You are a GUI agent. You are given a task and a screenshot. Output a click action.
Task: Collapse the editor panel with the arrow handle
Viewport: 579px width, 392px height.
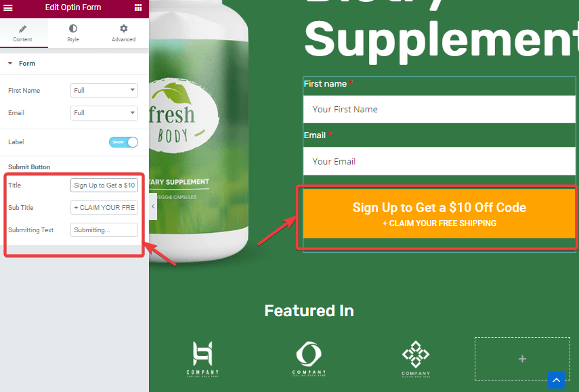pos(153,206)
